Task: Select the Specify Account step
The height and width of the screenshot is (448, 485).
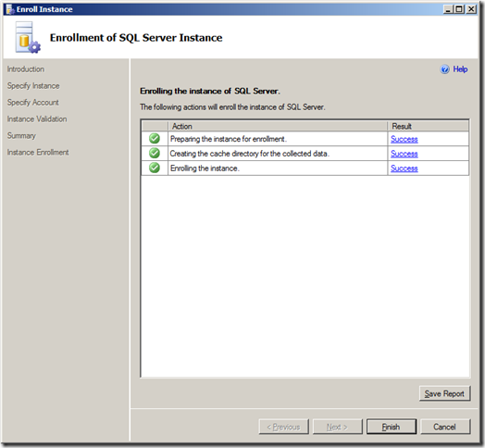Action: (33, 103)
